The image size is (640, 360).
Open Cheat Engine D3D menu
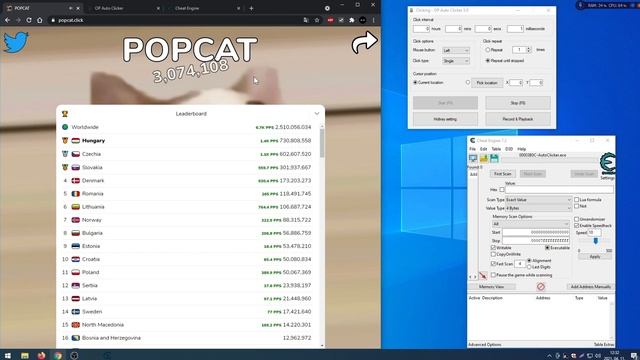(x=509, y=149)
